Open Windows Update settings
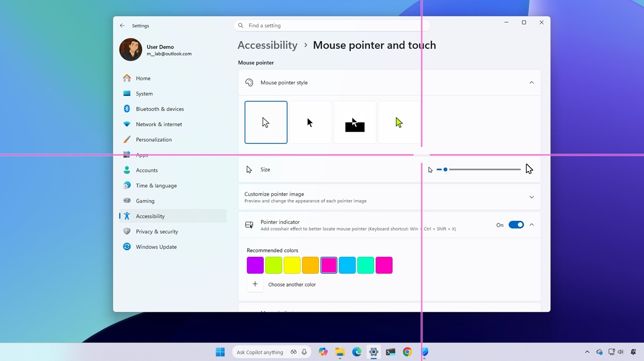Image resolution: width=644 pixels, height=361 pixels. [156, 246]
